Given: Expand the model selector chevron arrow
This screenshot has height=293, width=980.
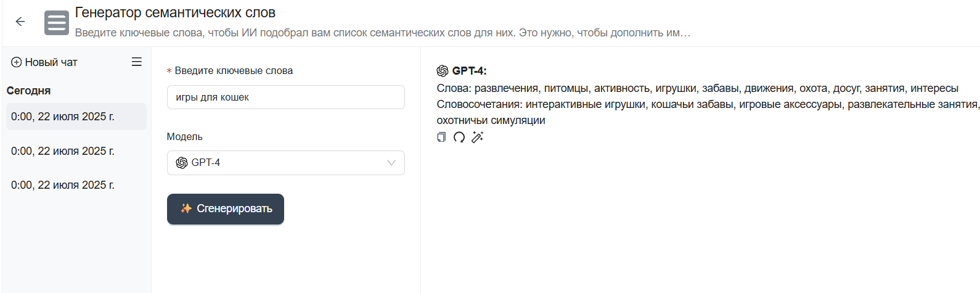Looking at the screenshot, I should (x=391, y=163).
